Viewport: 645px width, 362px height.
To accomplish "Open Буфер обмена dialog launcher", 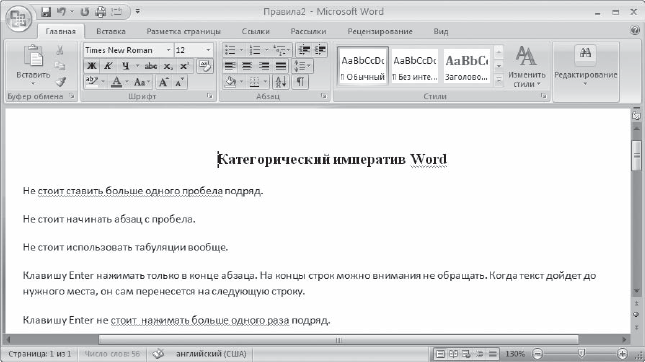I will tap(72, 96).
